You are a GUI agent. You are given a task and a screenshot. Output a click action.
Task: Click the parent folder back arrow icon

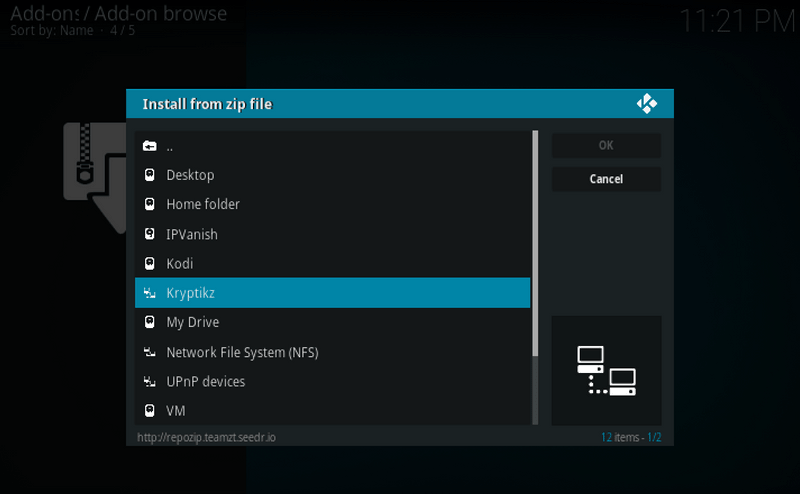tap(149, 146)
